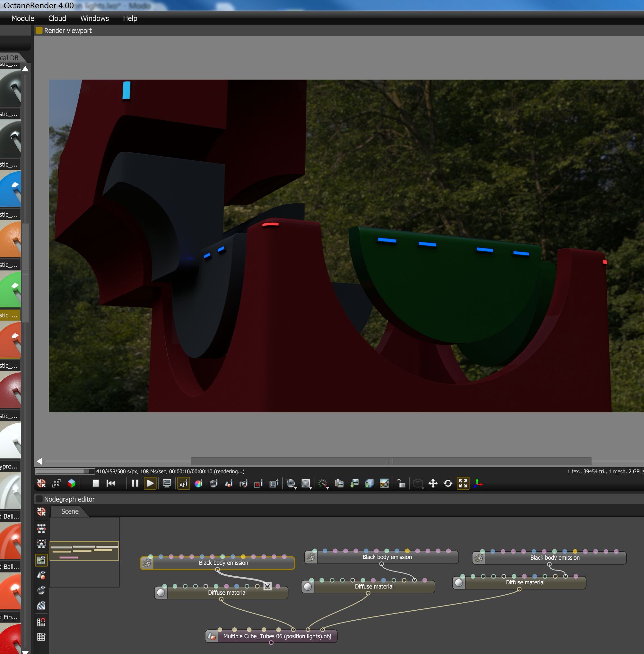Restart the render from beginning
Image resolution: width=644 pixels, height=654 pixels.
coord(111,484)
